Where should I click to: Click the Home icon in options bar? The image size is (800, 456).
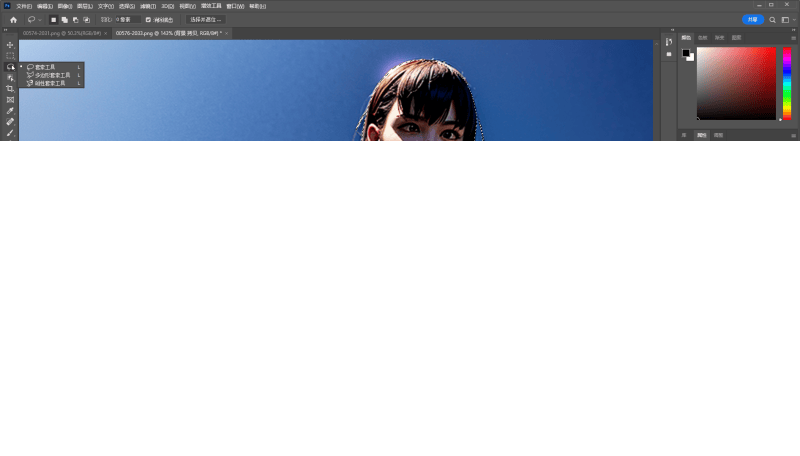13,19
